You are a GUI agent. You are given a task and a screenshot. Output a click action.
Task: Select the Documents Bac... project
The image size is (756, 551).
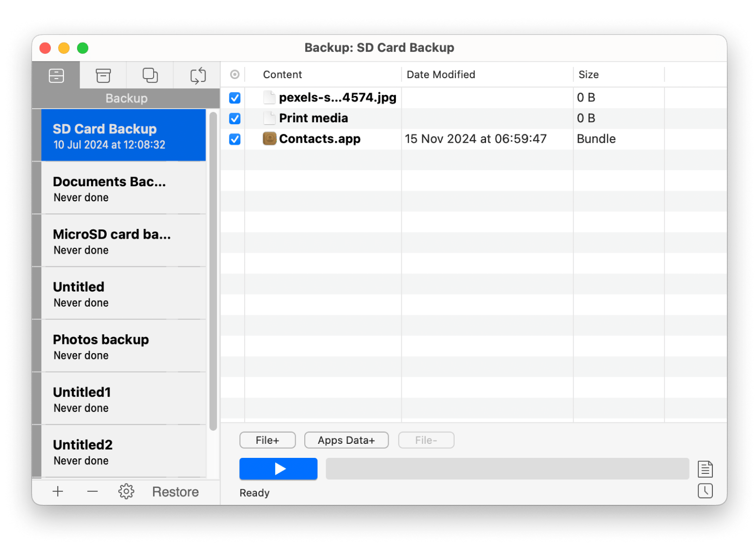(x=124, y=188)
